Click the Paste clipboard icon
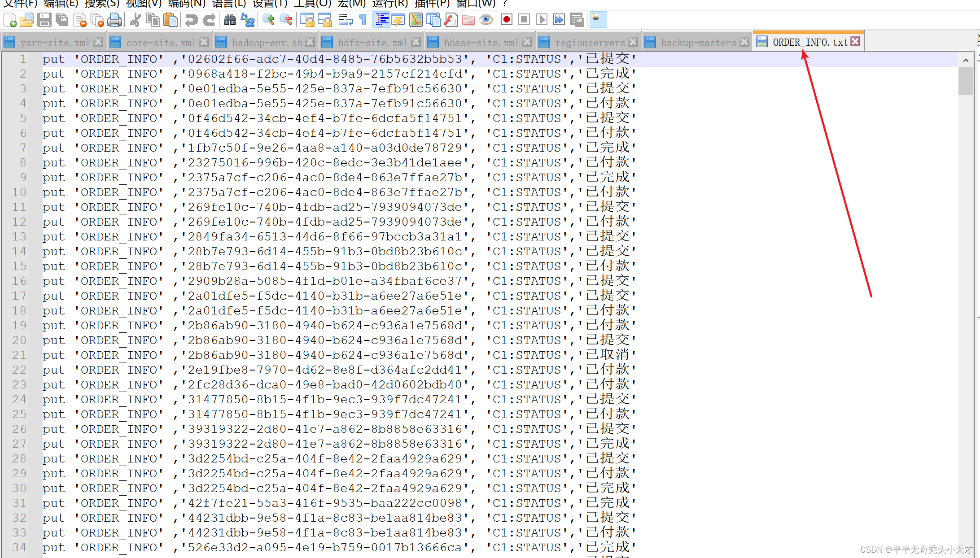 coord(171,20)
